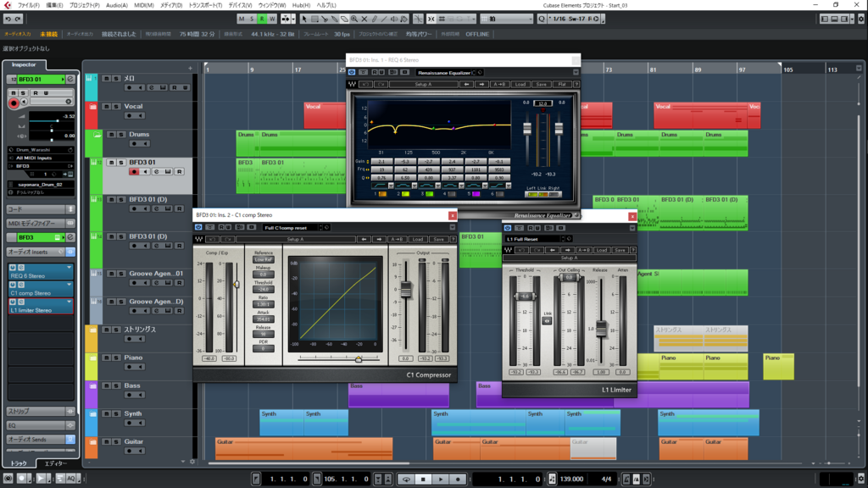Click the Undo arrow in main toolbar

8,19
